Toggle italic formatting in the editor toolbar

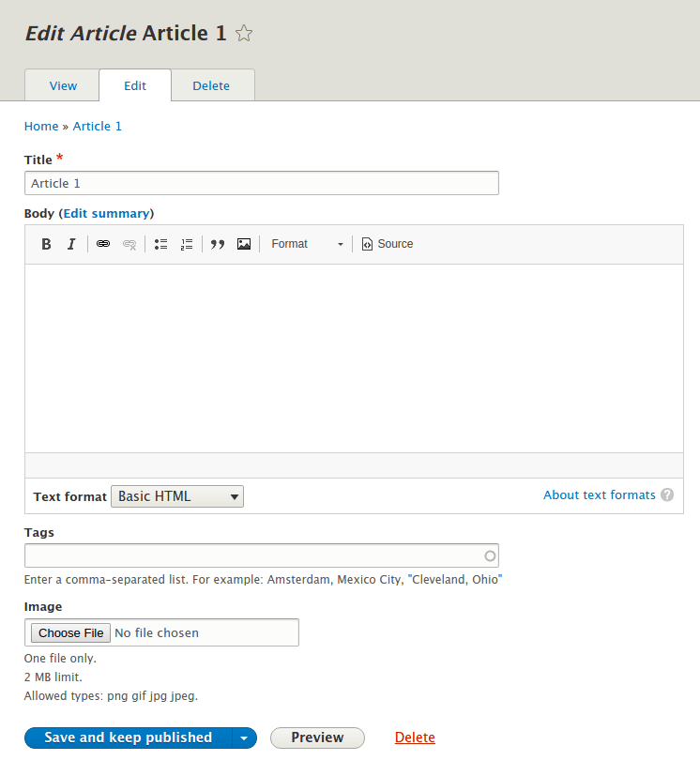71,244
